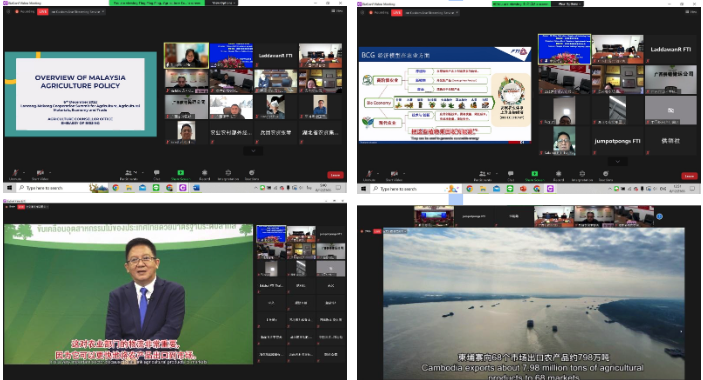Unmute microphone in the Malaysia Agriculture Policy meeting
The image size is (703, 380).
click(15, 174)
